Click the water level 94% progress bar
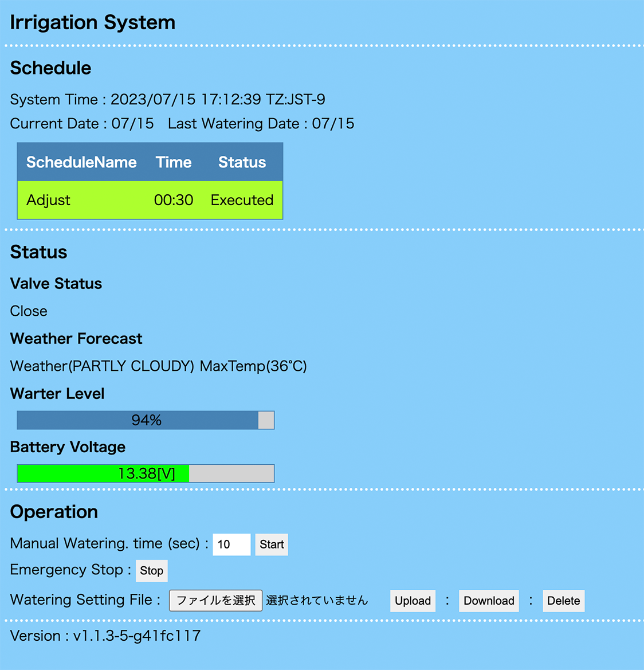This screenshot has height=670, width=644. (x=146, y=420)
